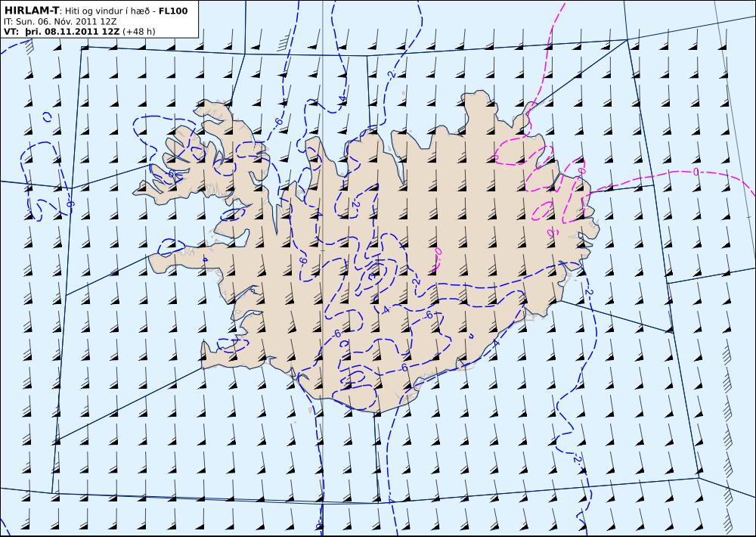Click the 'Hiti og vindur í hæð' caption
This screenshot has width=756, height=537.
[107, 11]
